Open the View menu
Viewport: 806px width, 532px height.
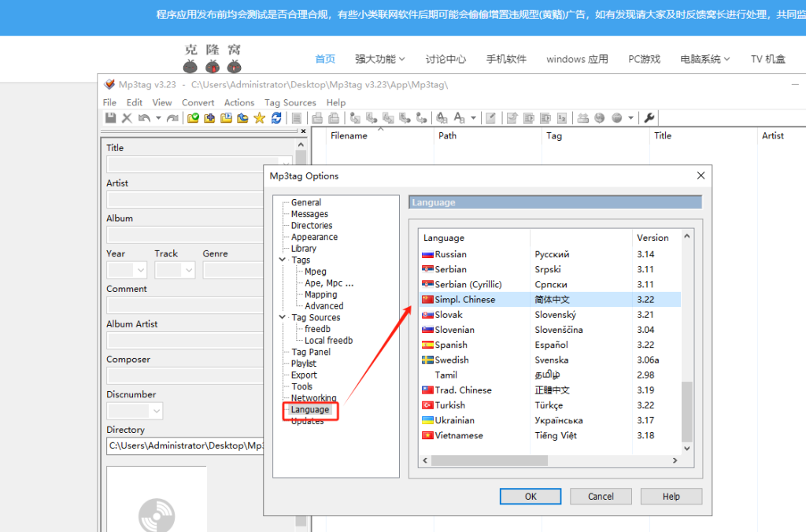162,102
